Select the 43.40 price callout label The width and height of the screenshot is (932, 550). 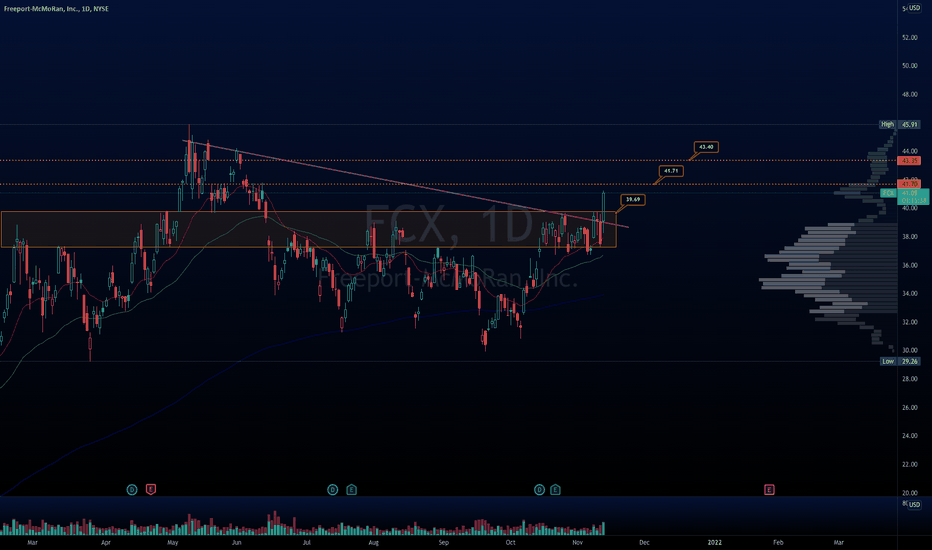pos(706,147)
